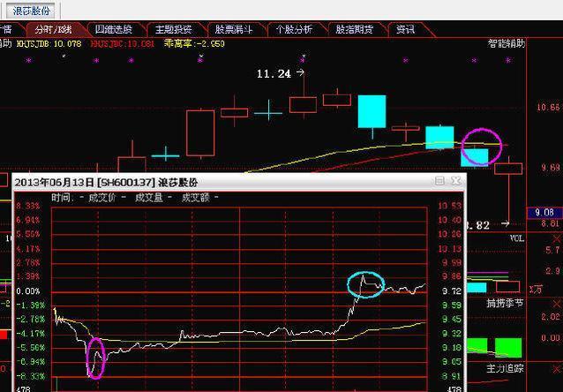Image resolution: width=563 pixels, height=392 pixels.
Task: Click the -5.56% percentage axis label
Action: click(x=30, y=348)
